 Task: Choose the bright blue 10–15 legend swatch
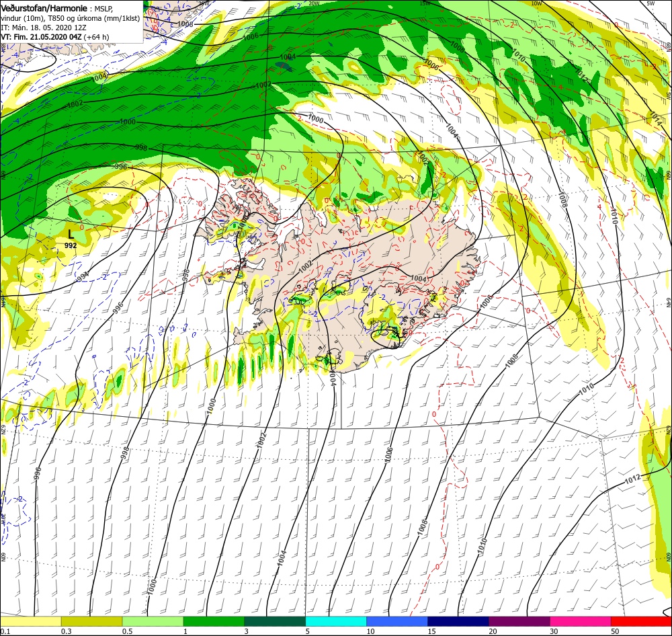(397, 621)
